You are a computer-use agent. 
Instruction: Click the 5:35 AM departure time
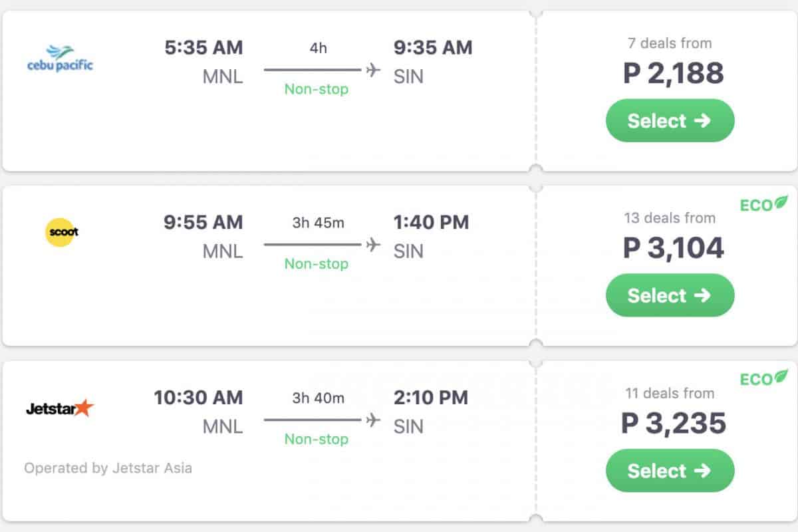203,48
